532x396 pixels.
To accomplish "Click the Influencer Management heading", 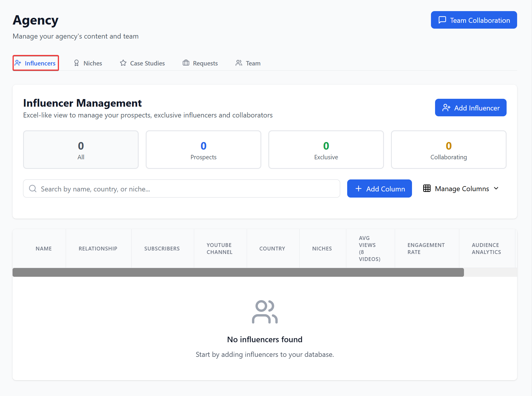I will (82, 103).
